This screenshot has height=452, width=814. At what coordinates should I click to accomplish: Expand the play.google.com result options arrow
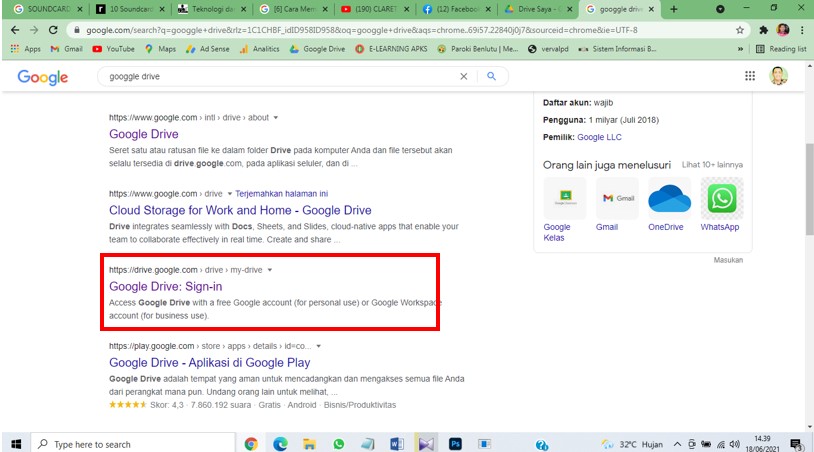coord(318,346)
